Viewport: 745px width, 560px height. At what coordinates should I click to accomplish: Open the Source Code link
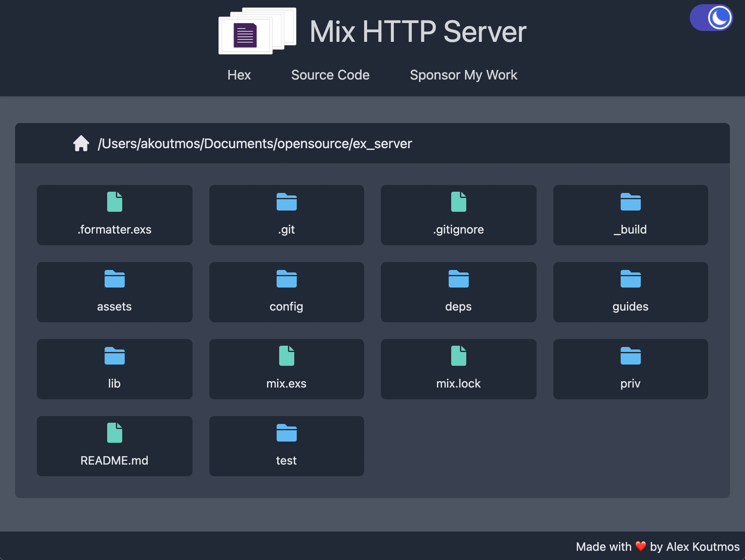pos(330,75)
